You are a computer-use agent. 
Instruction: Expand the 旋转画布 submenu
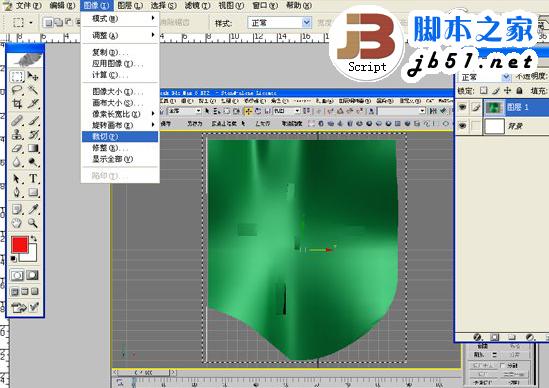119,125
